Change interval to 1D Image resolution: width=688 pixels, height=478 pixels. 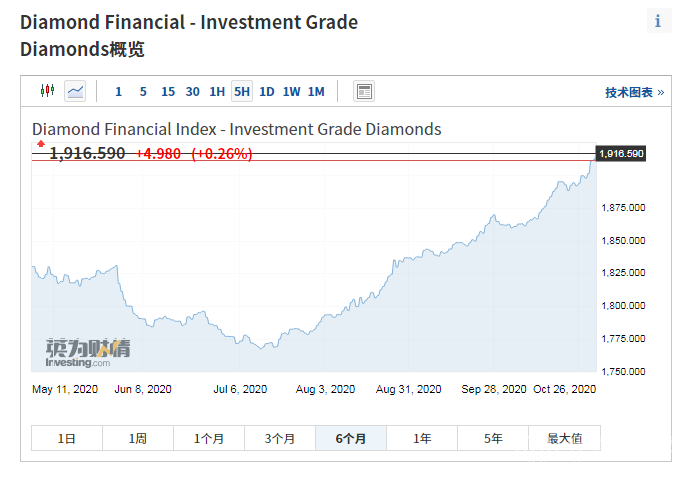click(267, 92)
